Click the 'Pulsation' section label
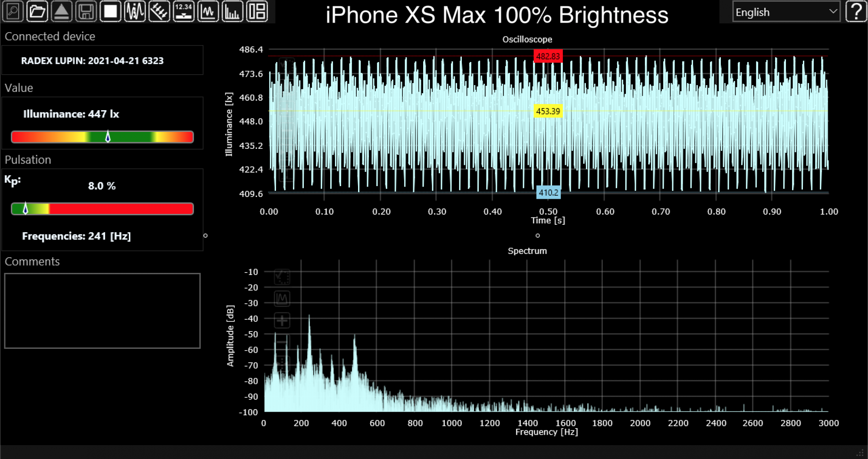The width and height of the screenshot is (868, 459). coord(28,160)
